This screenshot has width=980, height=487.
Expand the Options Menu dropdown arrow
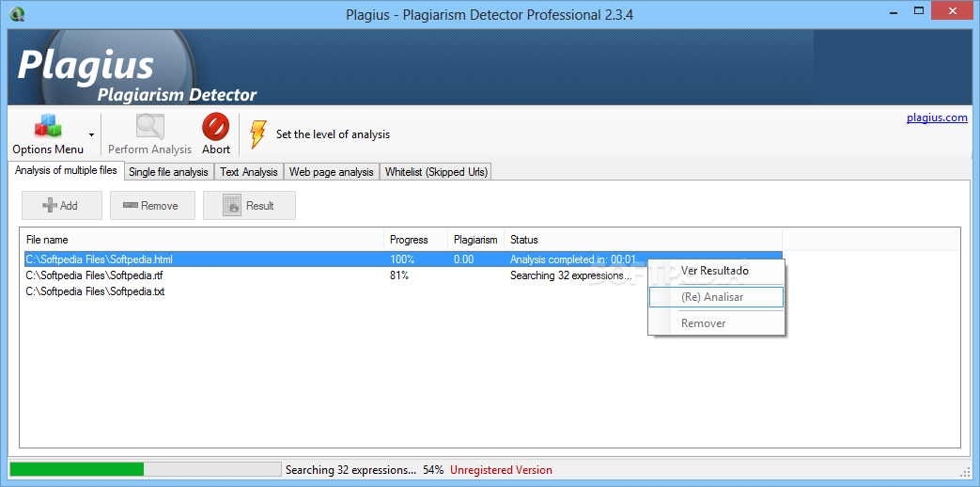pos(91,134)
